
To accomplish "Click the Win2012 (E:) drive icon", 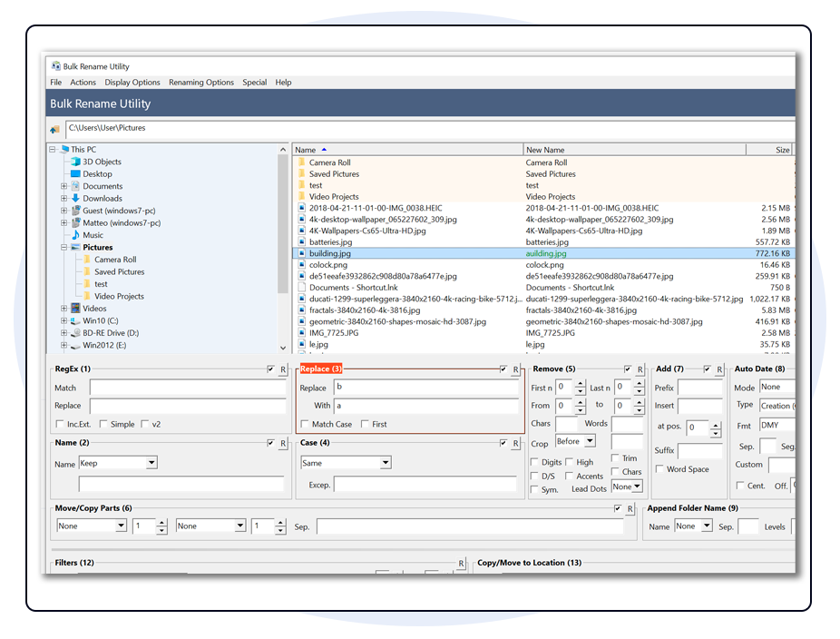I will [x=75, y=345].
